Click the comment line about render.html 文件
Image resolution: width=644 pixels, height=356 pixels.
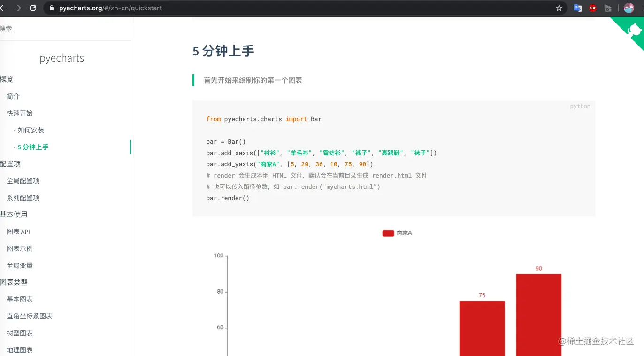(317, 176)
